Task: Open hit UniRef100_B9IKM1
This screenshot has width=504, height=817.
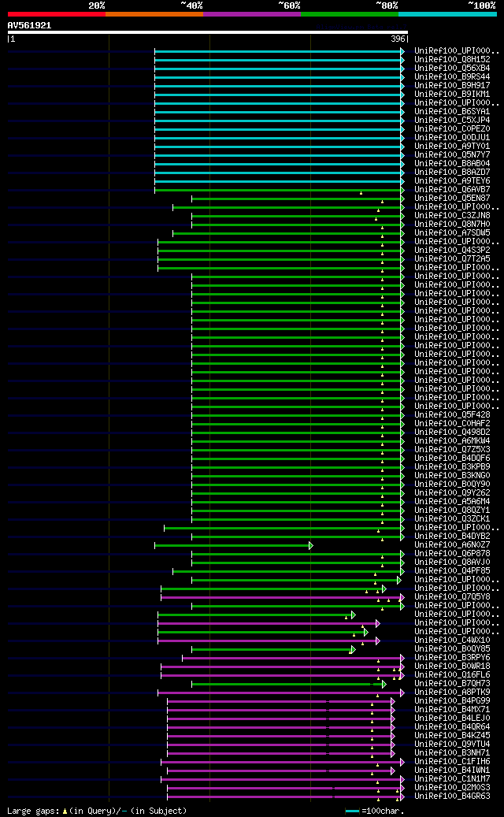Action: coord(452,95)
